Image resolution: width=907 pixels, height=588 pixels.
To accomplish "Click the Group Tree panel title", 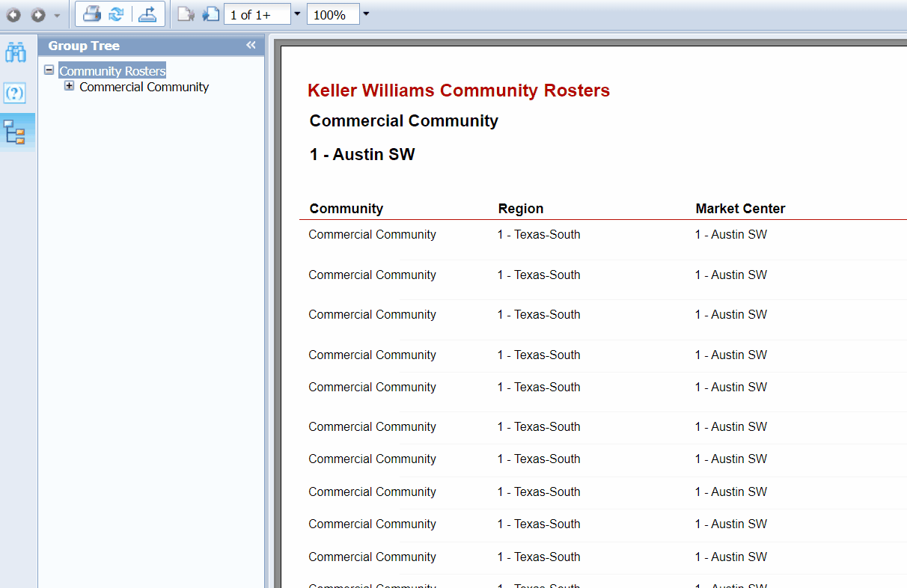I will [x=84, y=46].
